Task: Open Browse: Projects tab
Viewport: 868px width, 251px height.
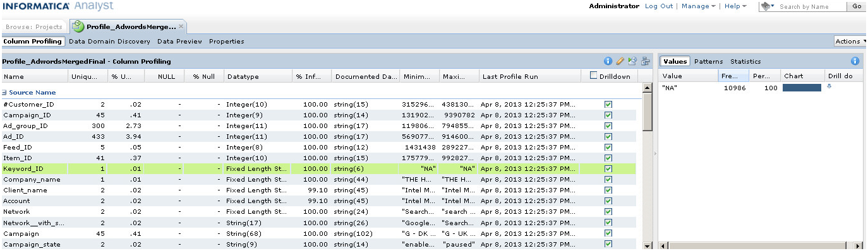Action: pos(33,26)
